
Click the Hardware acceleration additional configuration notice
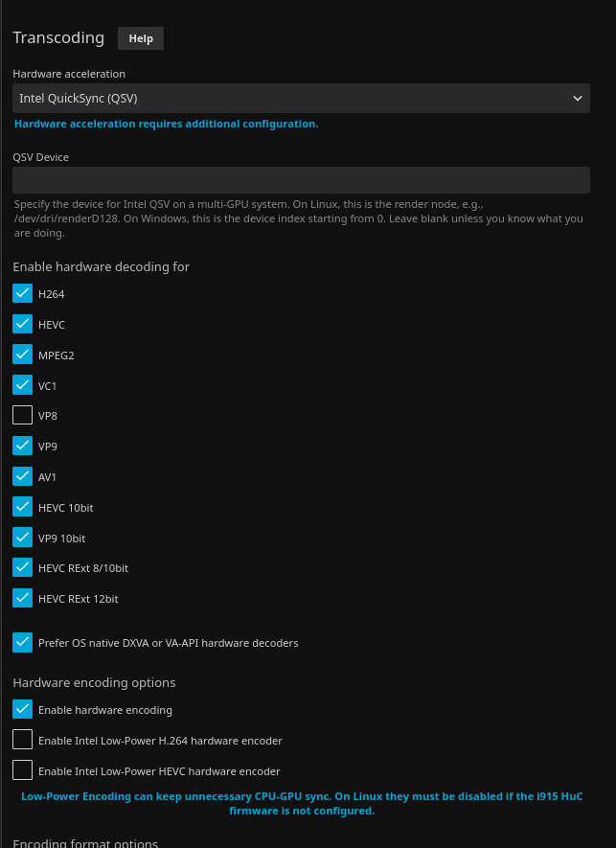point(166,124)
